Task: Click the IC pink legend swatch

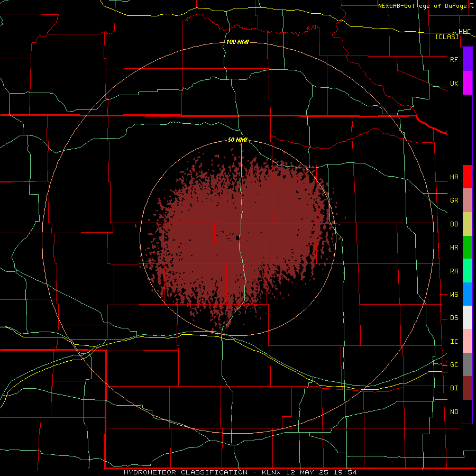Action: tap(467, 341)
